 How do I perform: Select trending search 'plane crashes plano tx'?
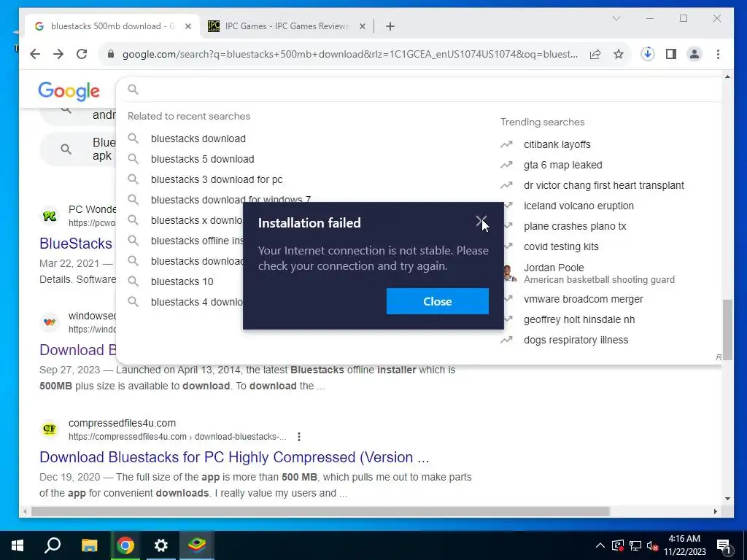[x=575, y=226]
